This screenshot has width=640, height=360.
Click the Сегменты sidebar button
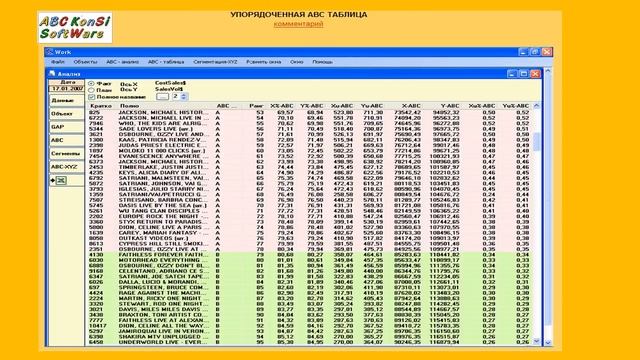pos(66,153)
